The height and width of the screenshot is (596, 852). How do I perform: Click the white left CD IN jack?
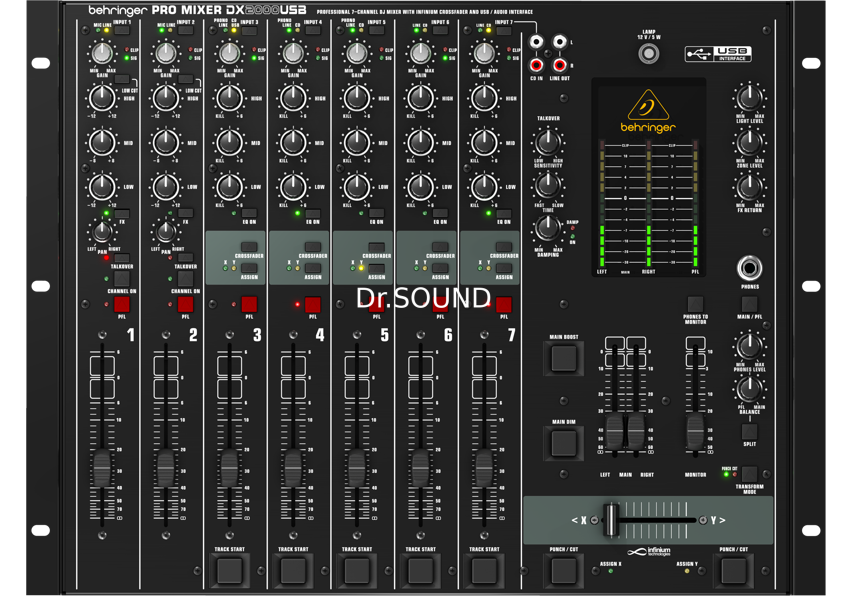[536, 42]
